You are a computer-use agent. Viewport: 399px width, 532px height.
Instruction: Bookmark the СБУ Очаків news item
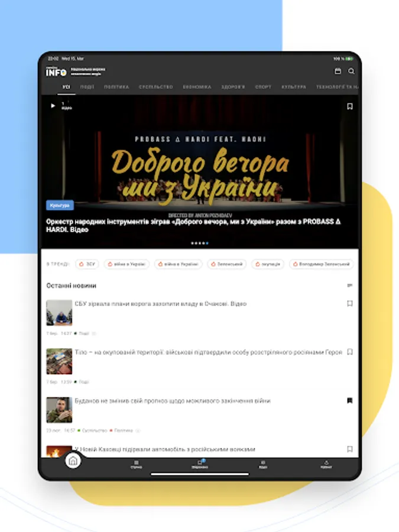[x=350, y=303]
